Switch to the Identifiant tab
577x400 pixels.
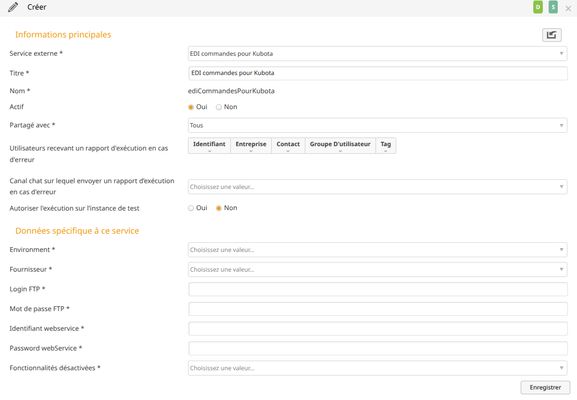209,145
